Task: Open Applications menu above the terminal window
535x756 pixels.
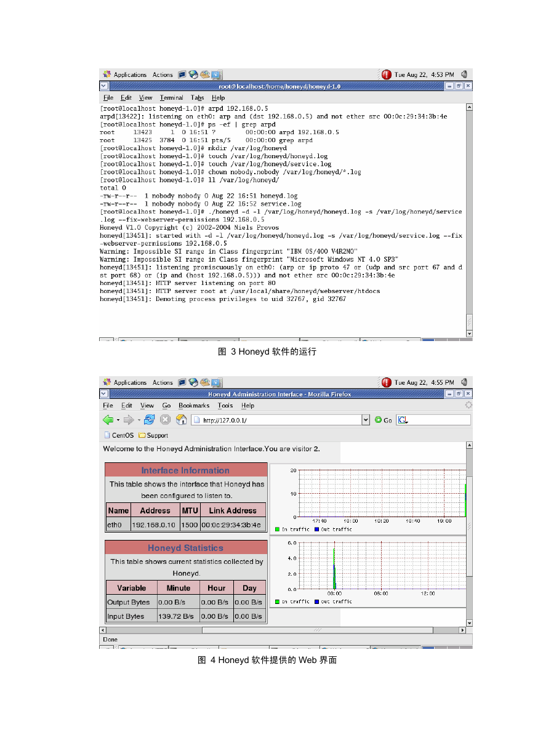Action: tap(125, 74)
